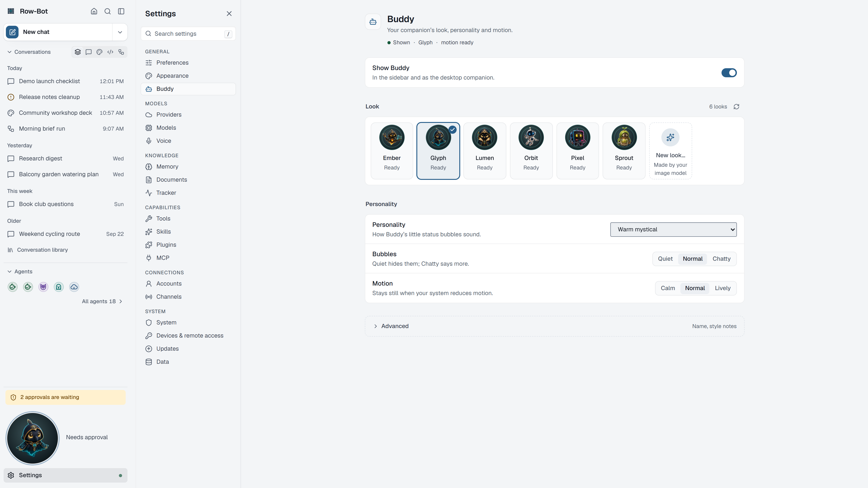Viewport: 868px width, 488px height.
Task: Filter conversations by palette icon
Action: [99, 52]
